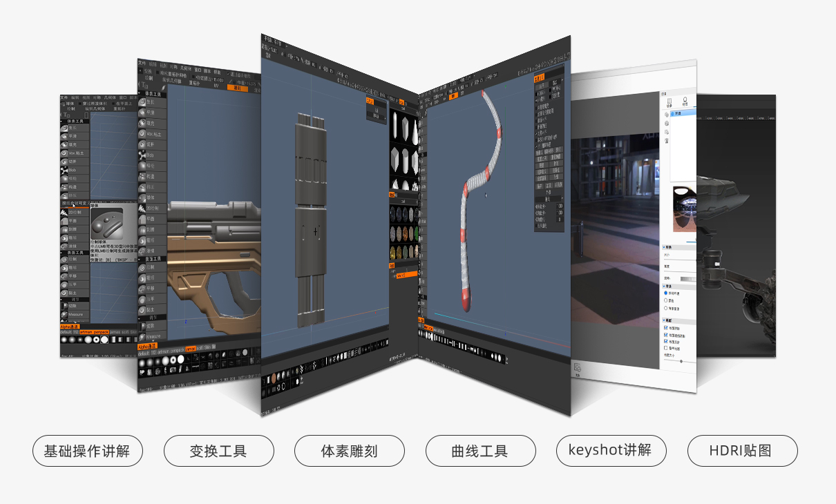
Task: Click the 变换工具 pill button
Action: (x=218, y=451)
